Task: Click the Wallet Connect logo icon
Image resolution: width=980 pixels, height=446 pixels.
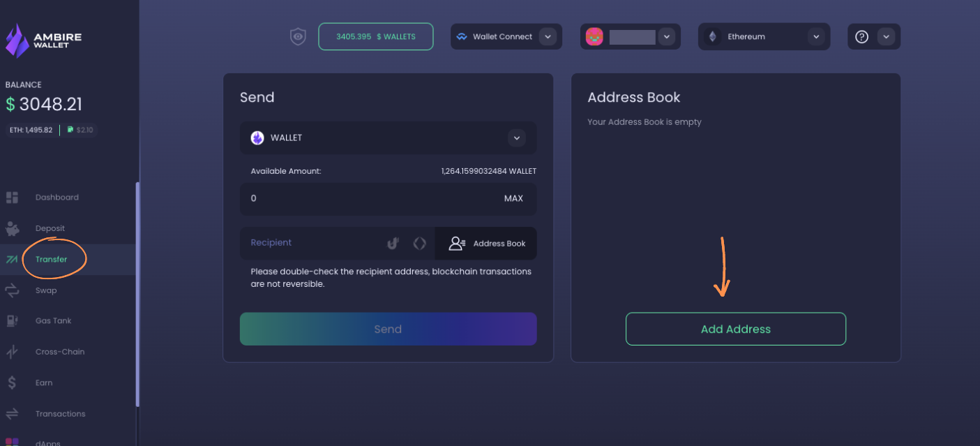Action: [462, 36]
